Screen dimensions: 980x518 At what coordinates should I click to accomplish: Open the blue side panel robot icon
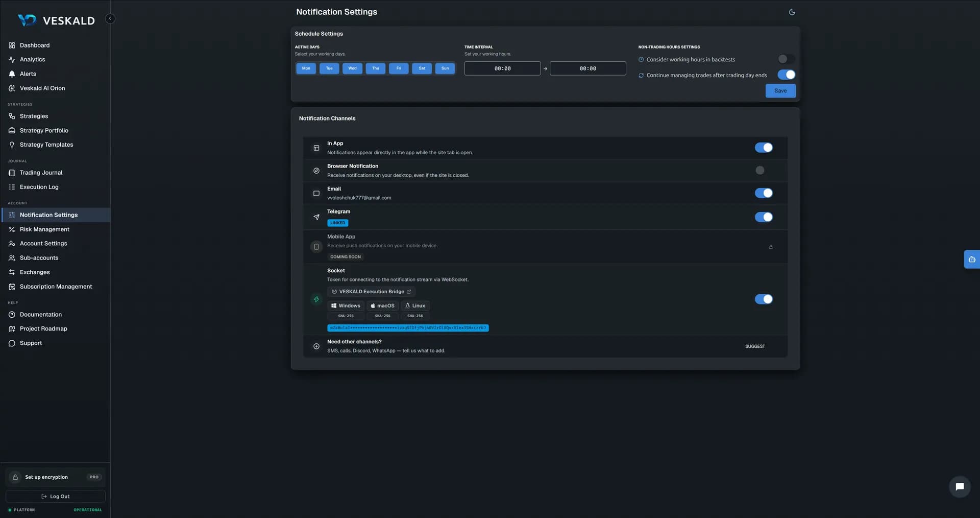(x=972, y=260)
